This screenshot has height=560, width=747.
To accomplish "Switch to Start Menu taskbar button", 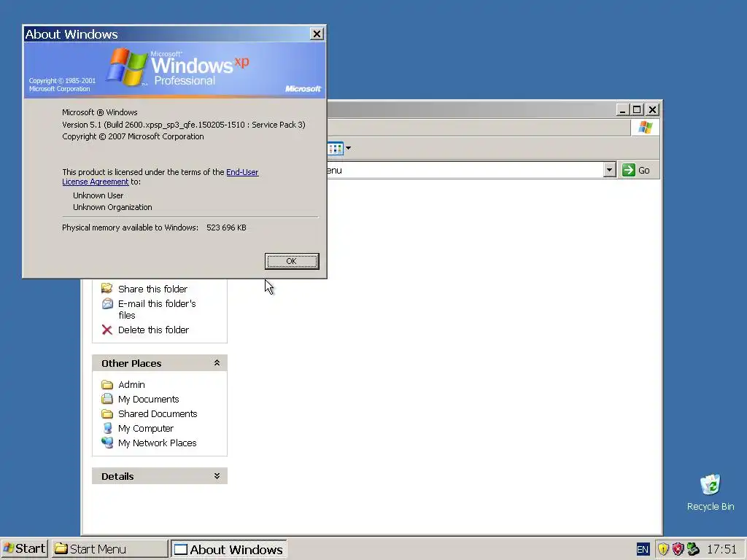I will [109, 548].
